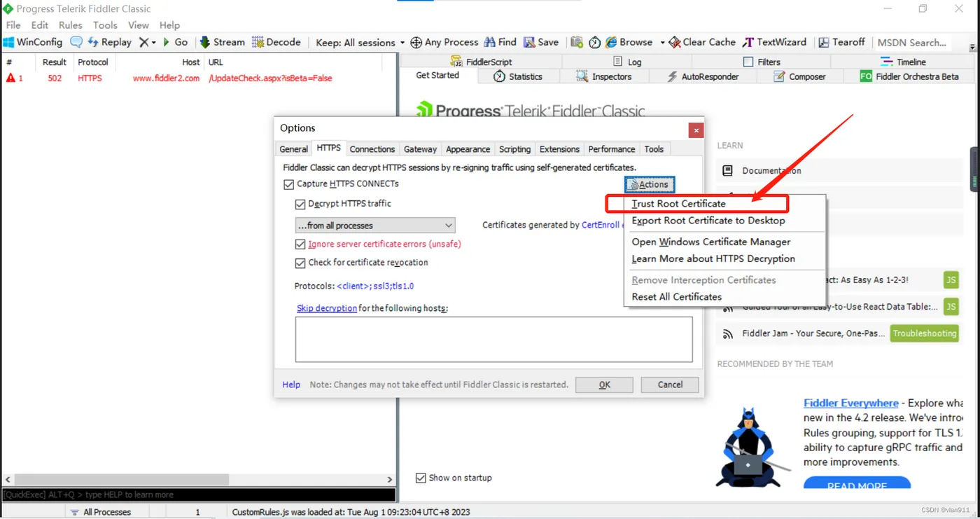Click the camera screenshot toolbar icon

[x=577, y=42]
